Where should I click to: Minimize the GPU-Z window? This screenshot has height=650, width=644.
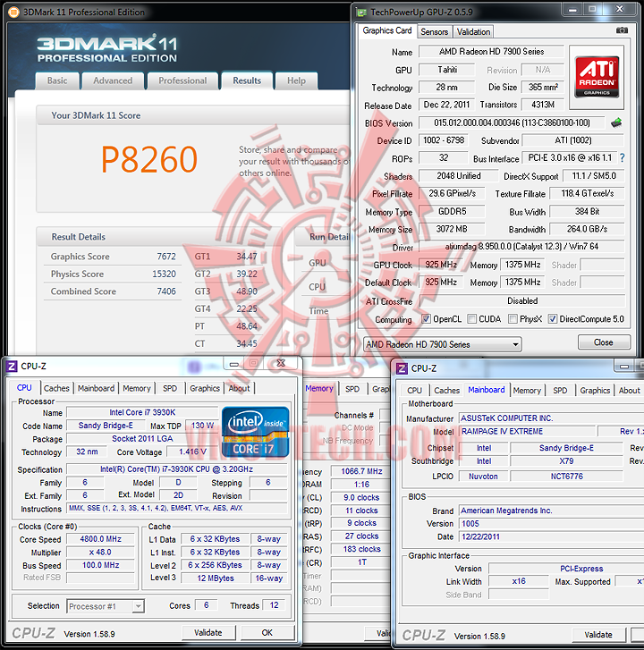pyautogui.click(x=573, y=9)
